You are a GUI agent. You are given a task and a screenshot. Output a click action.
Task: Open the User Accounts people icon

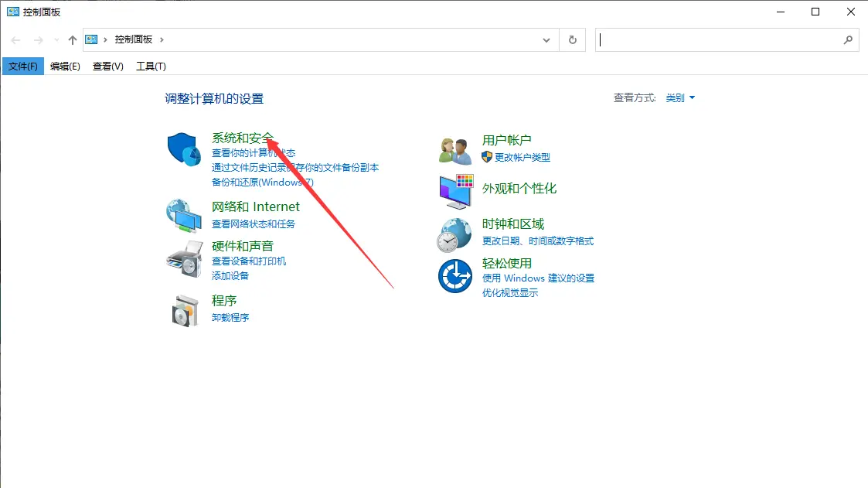pyautogui.click(x=455, y=151)
